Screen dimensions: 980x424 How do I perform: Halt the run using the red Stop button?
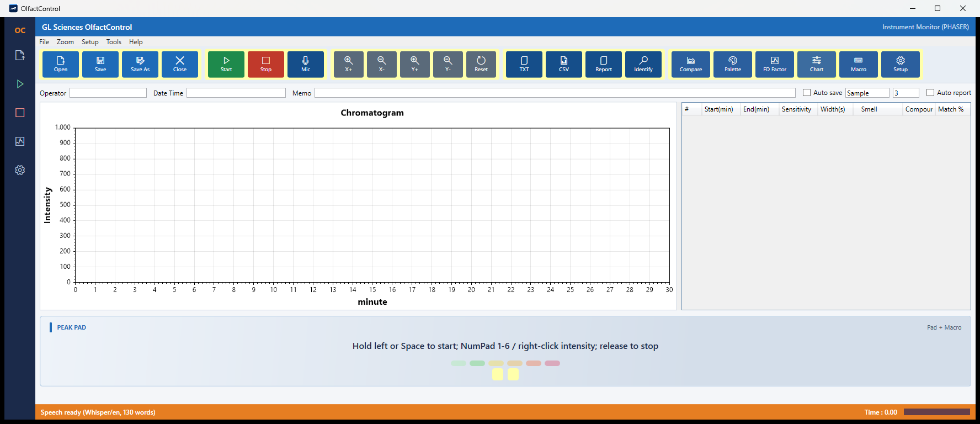click(266, 64)
